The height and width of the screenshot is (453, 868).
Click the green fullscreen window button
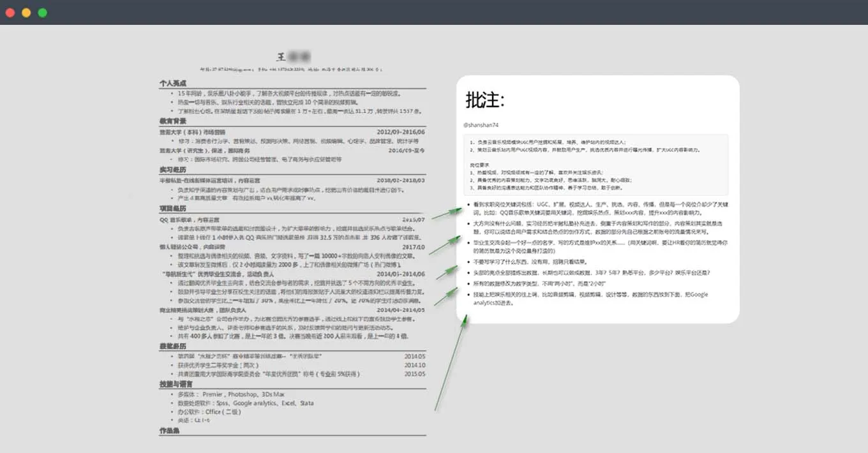tap(42, 13)
